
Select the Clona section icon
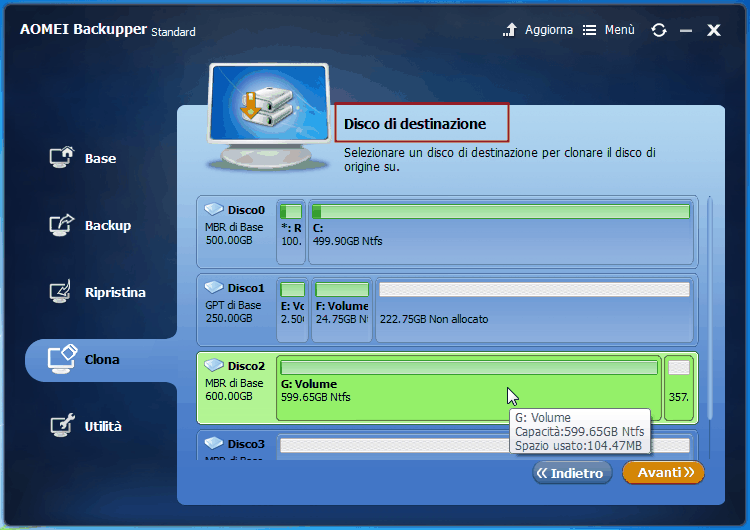coord(62,359)
